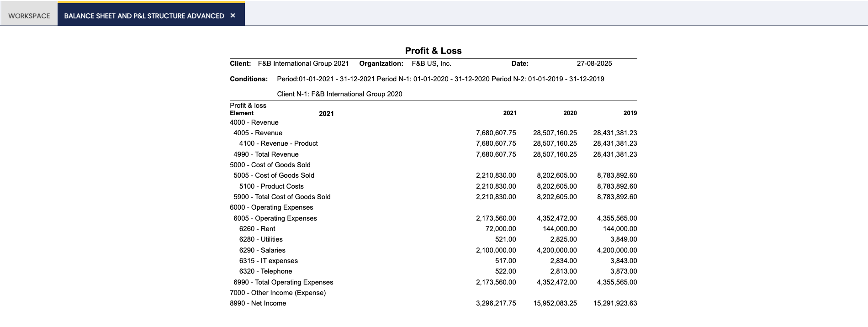This screenshot has height=327, width=868.
Task: Click the 6315 - IT expenses line
Action: pos(268,261)
